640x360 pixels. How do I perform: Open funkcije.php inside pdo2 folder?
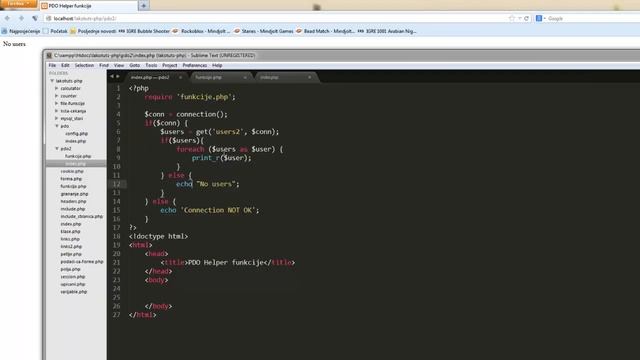coord(78,156)
